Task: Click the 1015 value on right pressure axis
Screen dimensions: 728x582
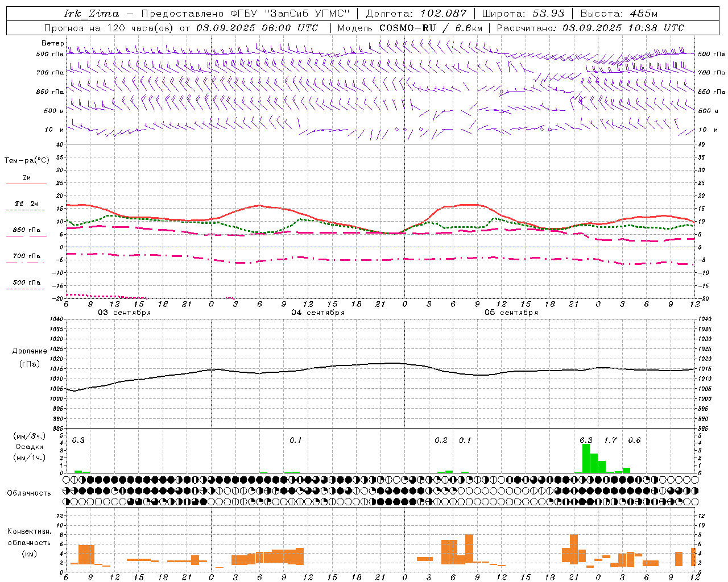Action: click(x=704, y=369)
